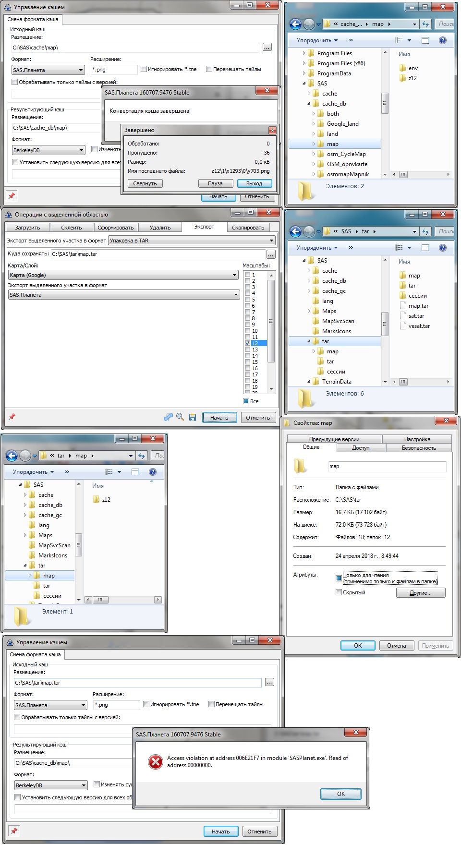Click the zoom levels list scrollbar
The height and width of the screenshot is (868, 461).
(271, 322)
